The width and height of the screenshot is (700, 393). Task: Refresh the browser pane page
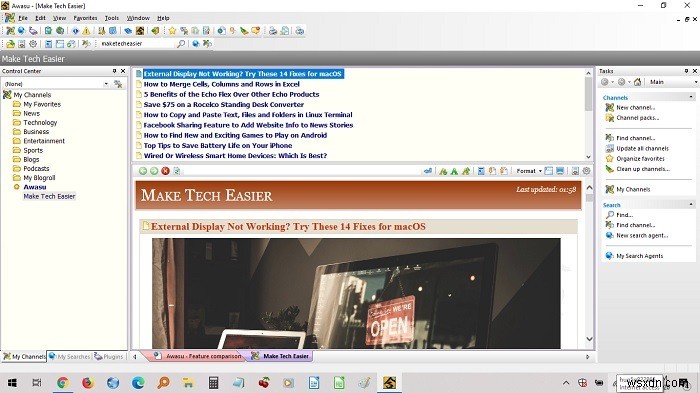[177, 171]
